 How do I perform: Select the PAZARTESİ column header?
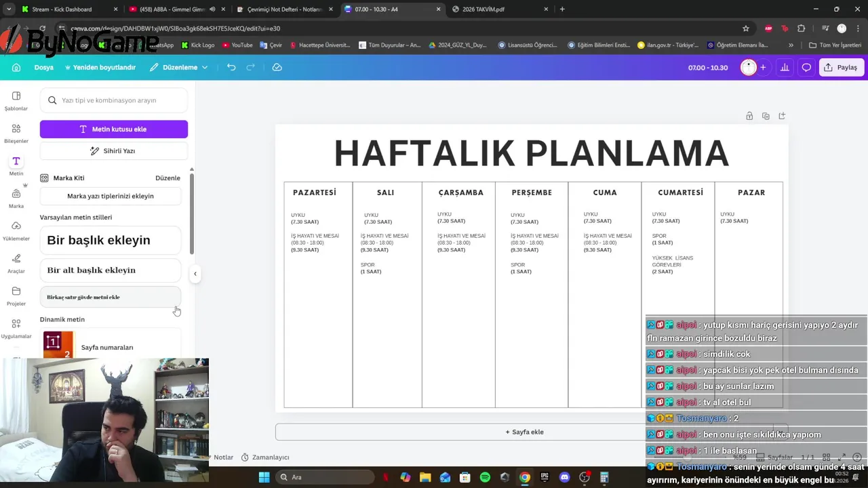point(315,192)
